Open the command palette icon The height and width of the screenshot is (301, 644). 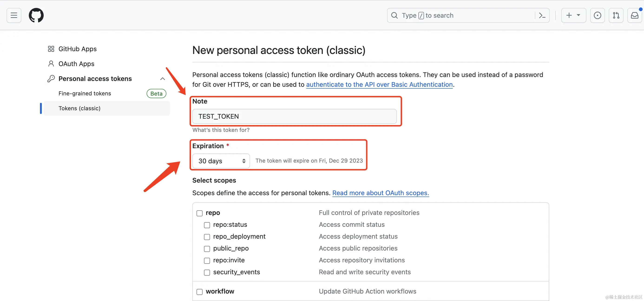pos(542,16)
